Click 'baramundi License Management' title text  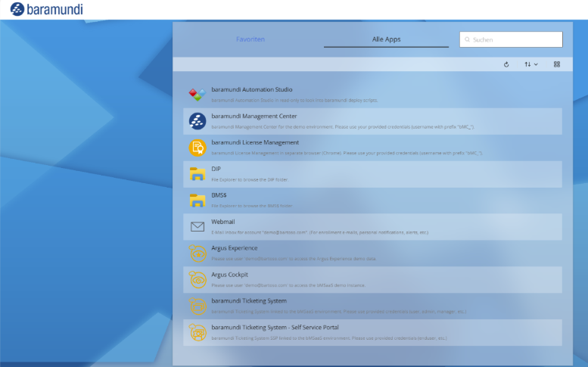[x=255, y=142]
